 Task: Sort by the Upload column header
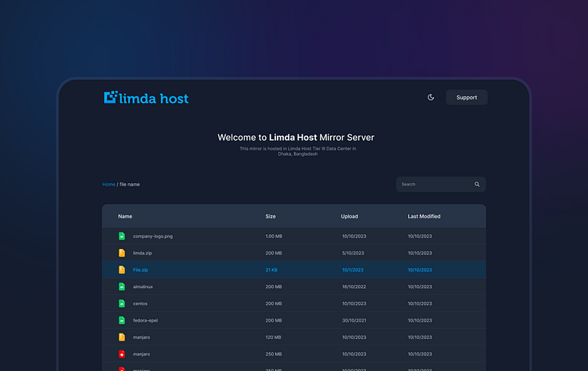pos(350,216)
